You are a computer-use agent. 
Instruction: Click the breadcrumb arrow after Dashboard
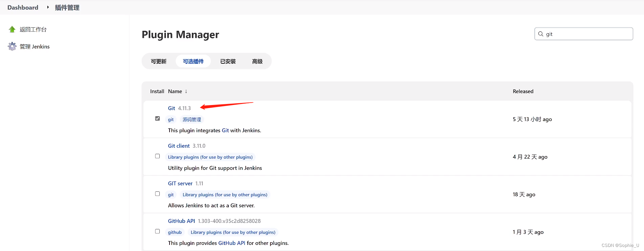point(48,7)
